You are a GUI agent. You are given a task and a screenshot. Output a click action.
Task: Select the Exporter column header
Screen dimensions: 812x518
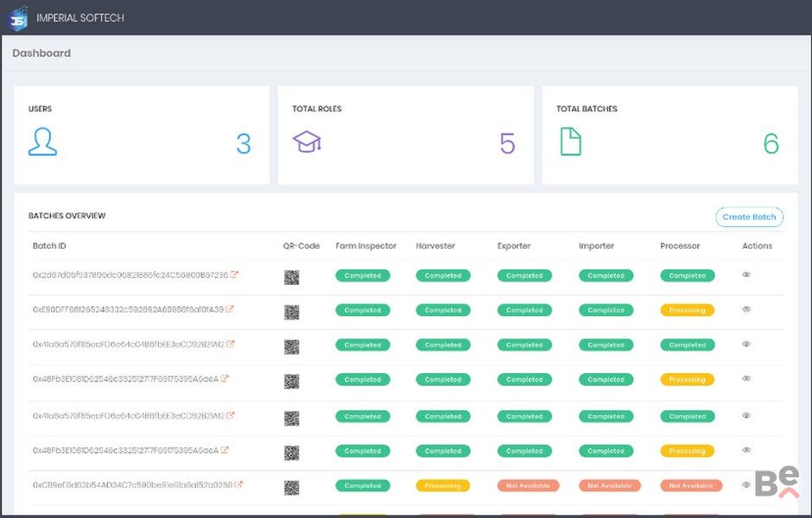[514, 246]
